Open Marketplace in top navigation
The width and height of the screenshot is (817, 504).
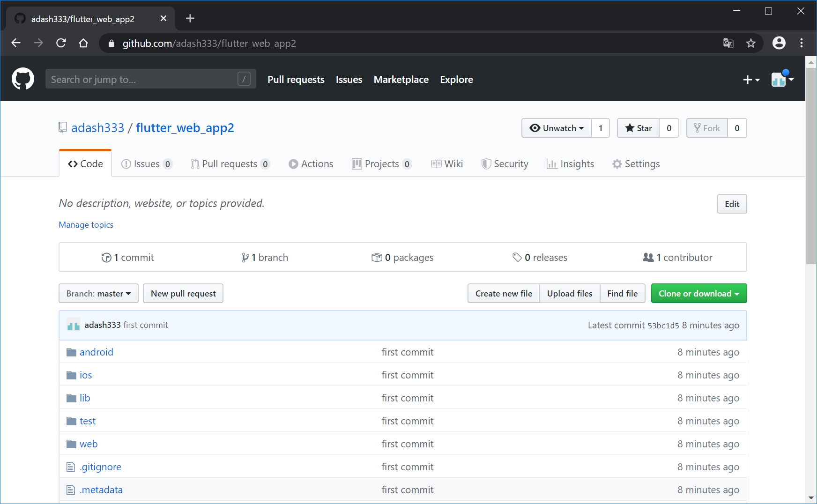click(x=401, y=80)
